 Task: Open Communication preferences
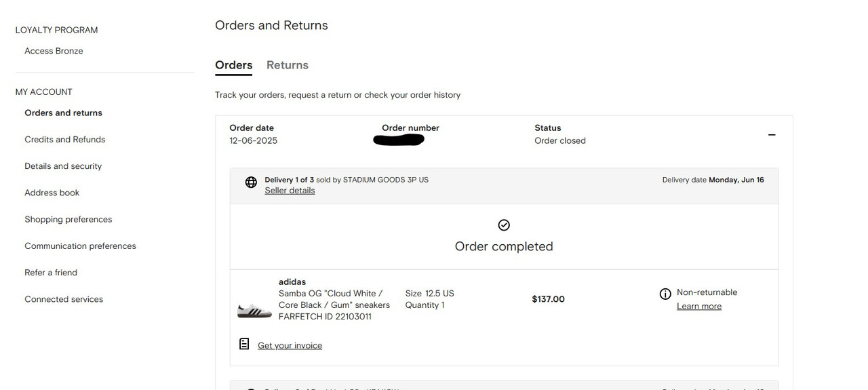point(81,246)
